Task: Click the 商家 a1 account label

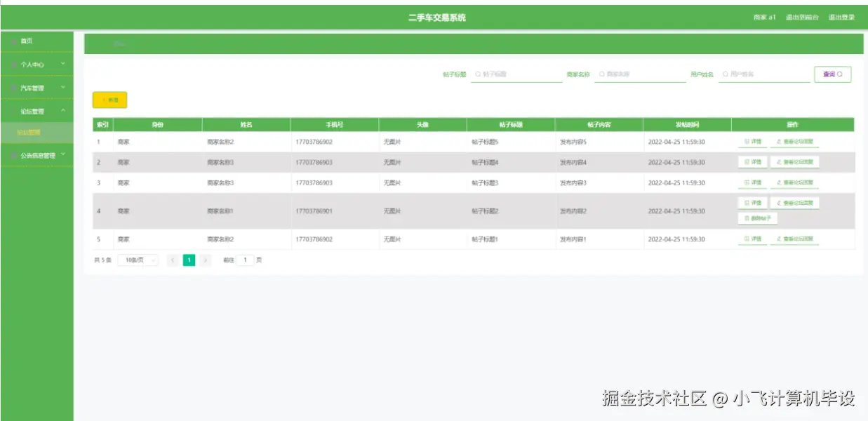Action: tap(764, 18)
